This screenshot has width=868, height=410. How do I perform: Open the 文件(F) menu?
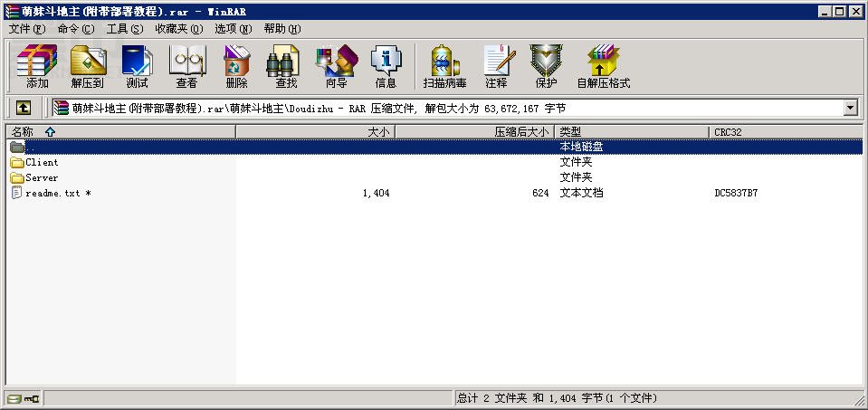pos(27,29)
